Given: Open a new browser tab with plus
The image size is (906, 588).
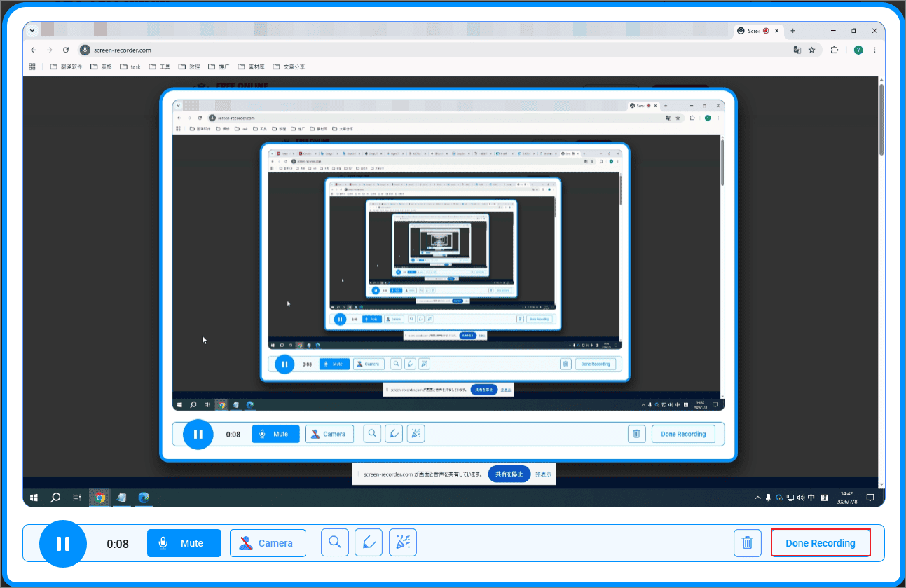Looking at the screenshot, I should click(793, 31).
